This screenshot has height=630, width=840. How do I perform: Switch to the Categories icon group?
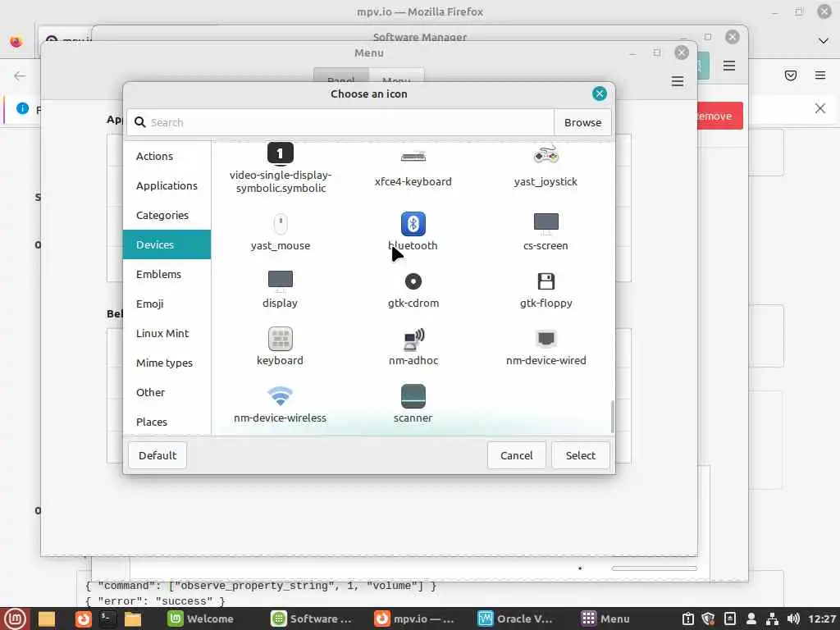[167, 215]
